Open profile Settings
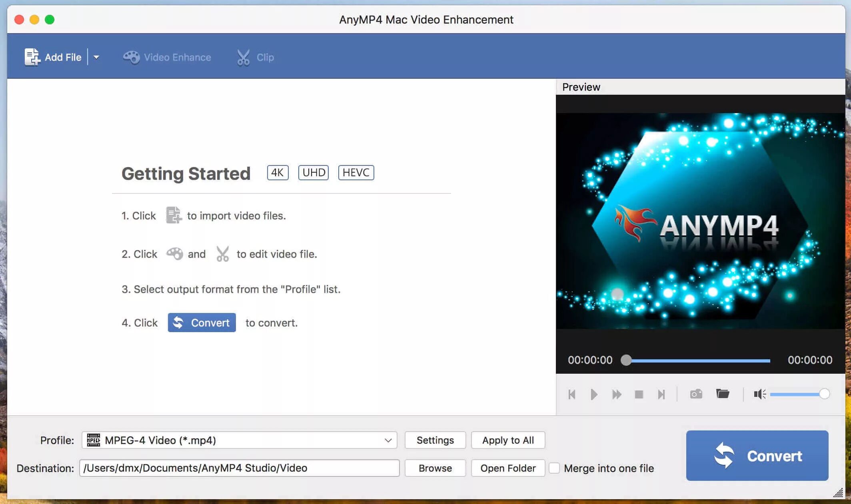Image resolution: width=851 pixels, height=504 pixels. pyautogui.click(x=435, y=440)
